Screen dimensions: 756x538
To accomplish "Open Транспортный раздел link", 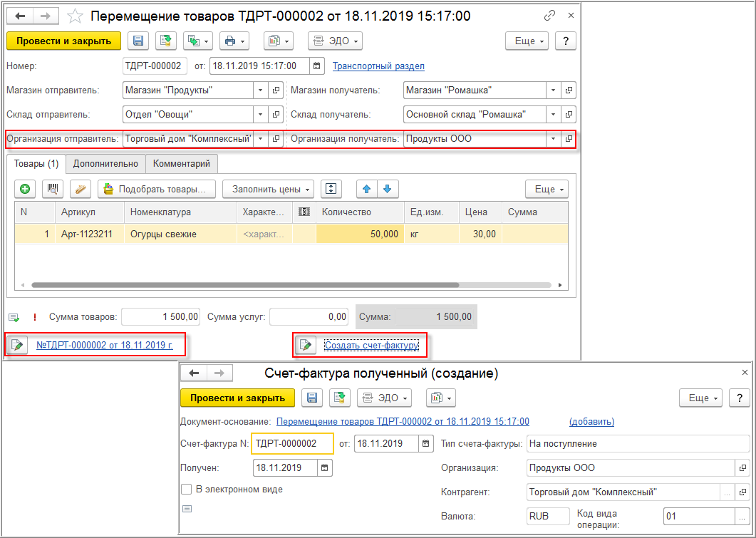I will [378, 66].
